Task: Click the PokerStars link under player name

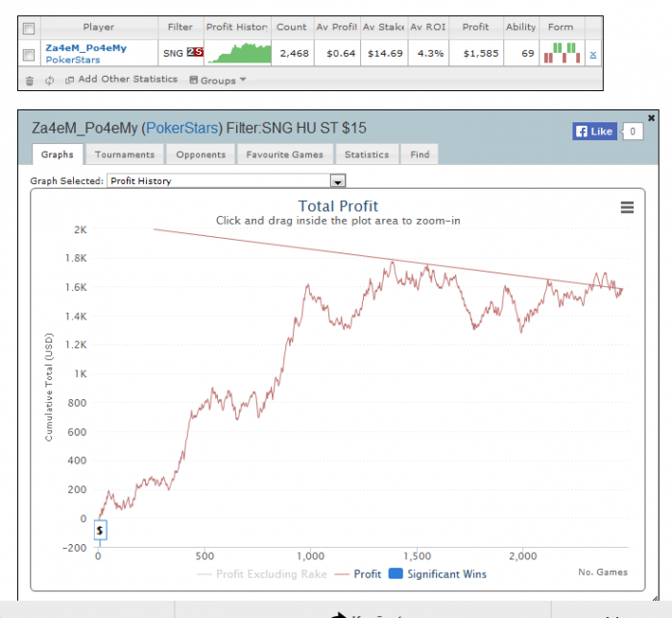Action: pos(73,59)
